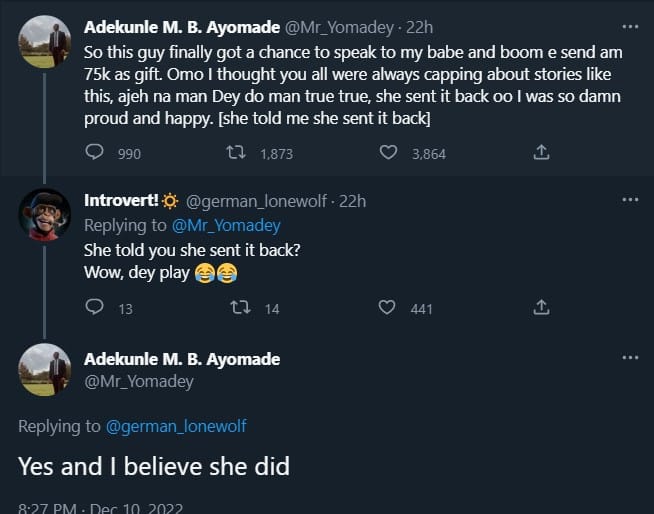The image size is (654, 514).
Task: Click the Introvert! display name
Action: pyautogui.click(x=125, y=201)
